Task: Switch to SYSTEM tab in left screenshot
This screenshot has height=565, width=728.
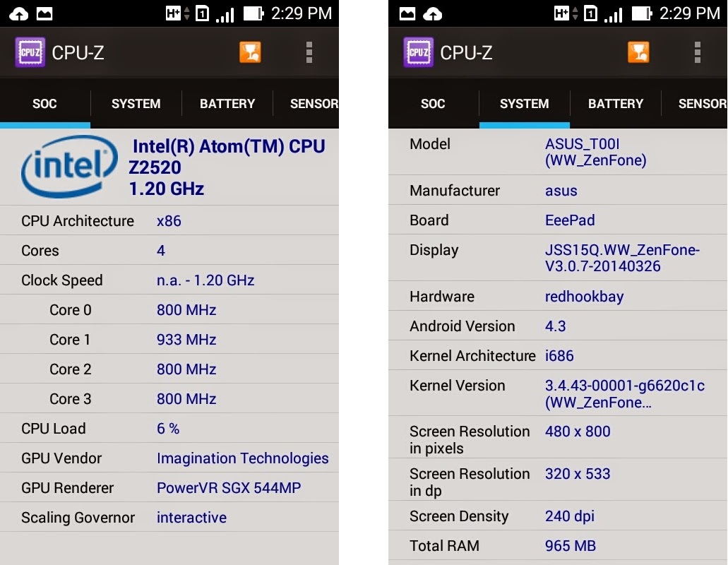Action: point(136,104)
